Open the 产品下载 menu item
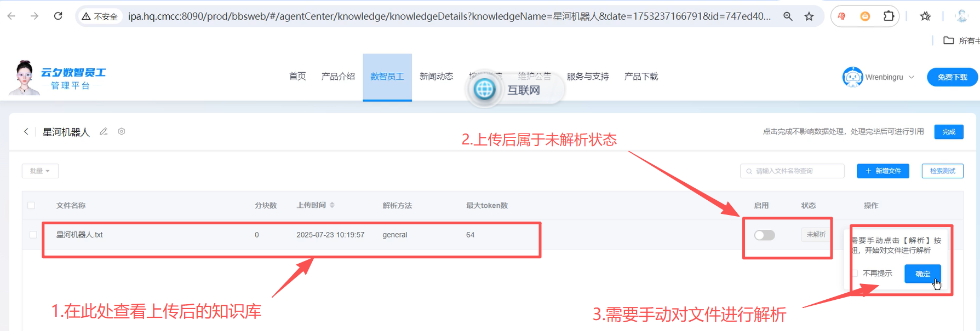The image size is (980, 331). (x=641, y=77)
